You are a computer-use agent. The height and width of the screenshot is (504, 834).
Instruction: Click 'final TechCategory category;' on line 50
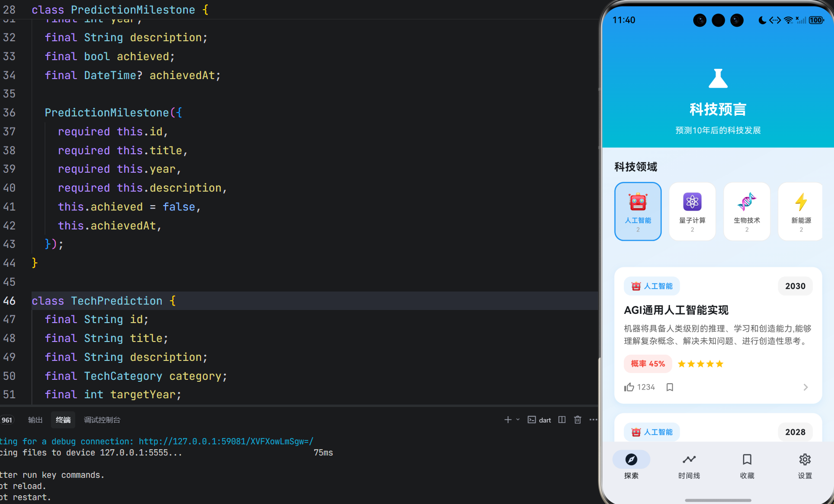pos(136,376)
